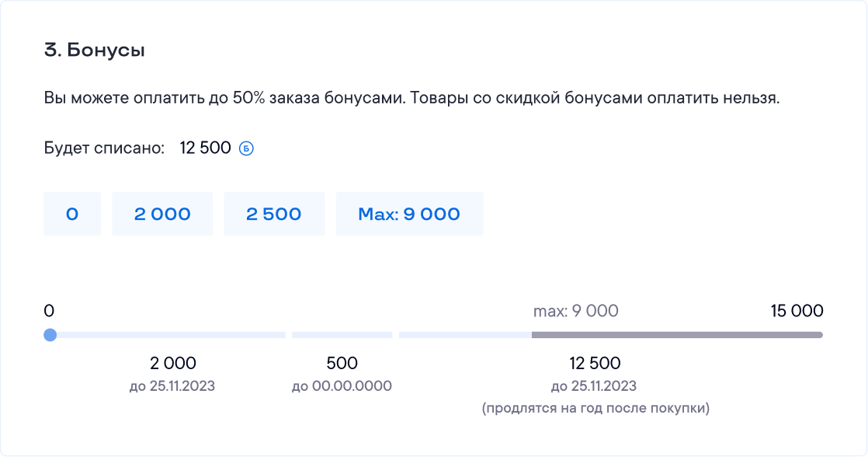This screenshot has width=868, height=457.
Task: Select the 0 bonus preset button
Action: pos(72,214)
